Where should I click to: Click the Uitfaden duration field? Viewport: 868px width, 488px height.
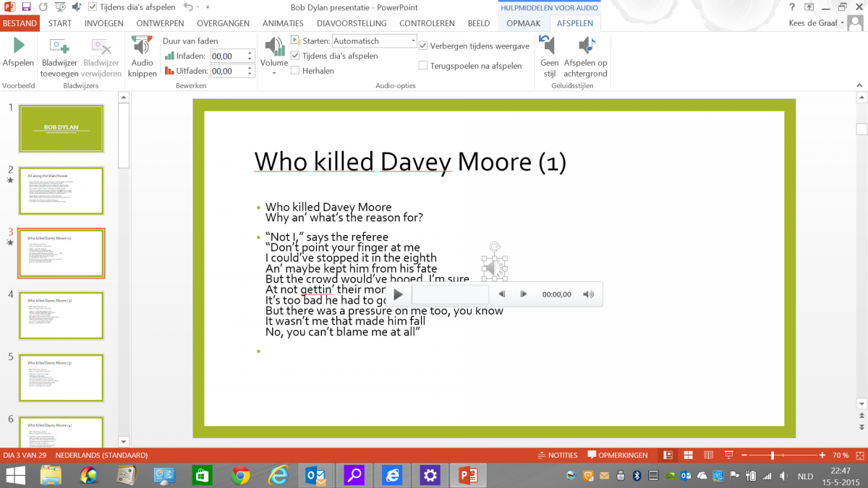pos(228,71)
